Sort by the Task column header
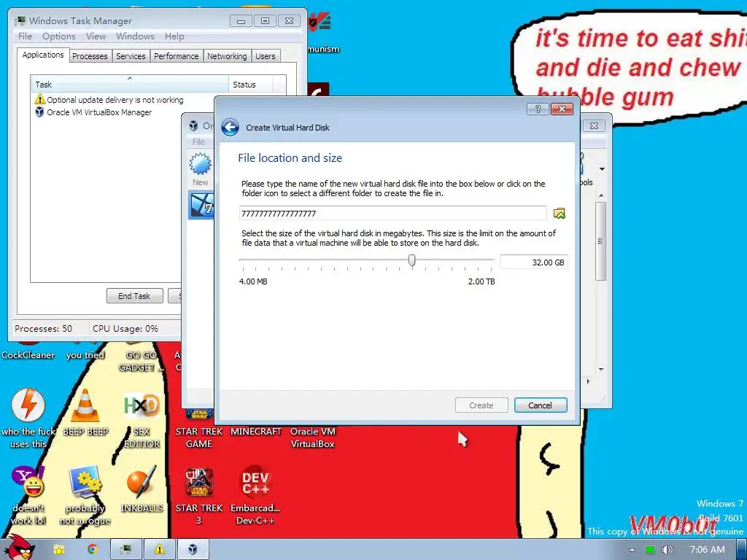 coord(129,85)
